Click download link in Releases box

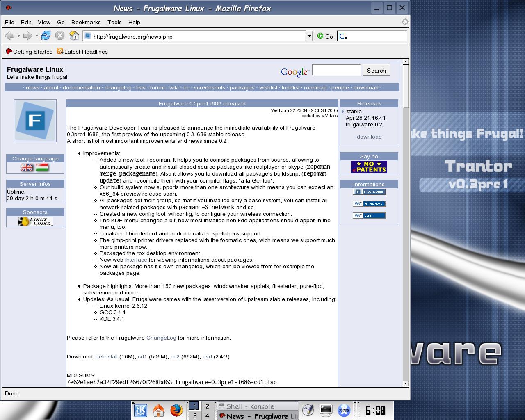point(369,137)
